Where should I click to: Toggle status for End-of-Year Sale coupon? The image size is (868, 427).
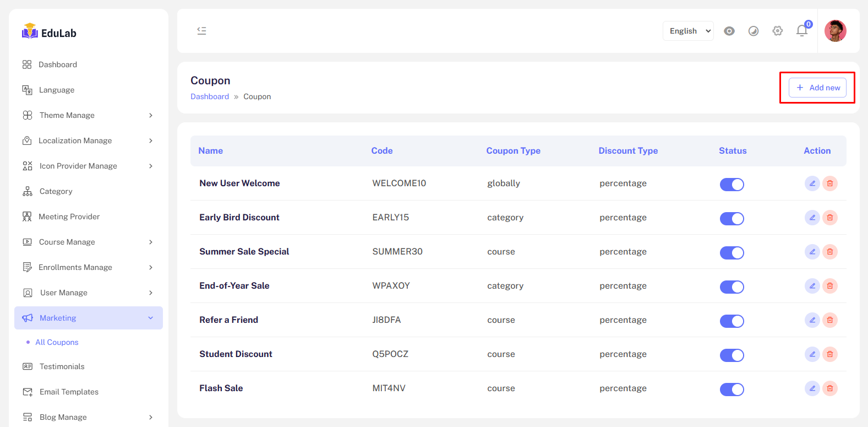(731, 287)
